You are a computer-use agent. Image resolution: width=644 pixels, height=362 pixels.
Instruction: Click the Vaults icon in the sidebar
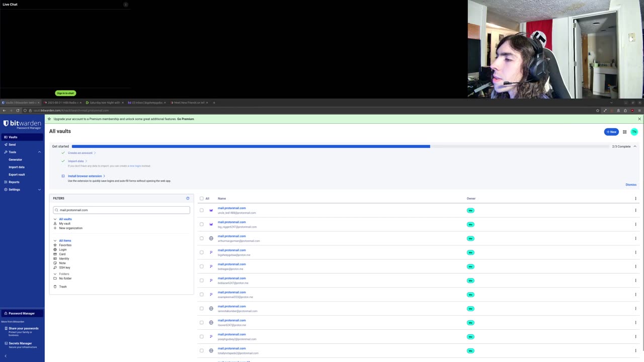[x=6, y=137]
